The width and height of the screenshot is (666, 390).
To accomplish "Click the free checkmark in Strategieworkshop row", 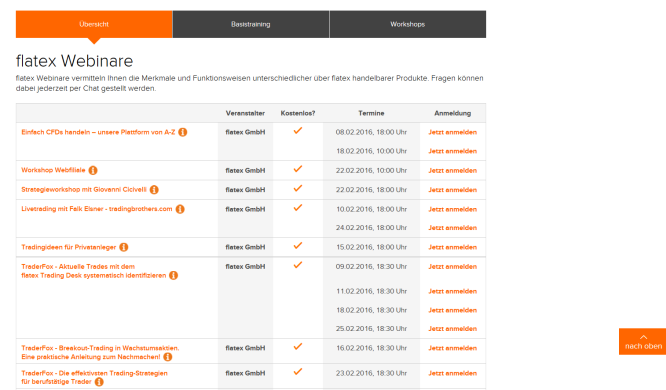I will (298, 188).
